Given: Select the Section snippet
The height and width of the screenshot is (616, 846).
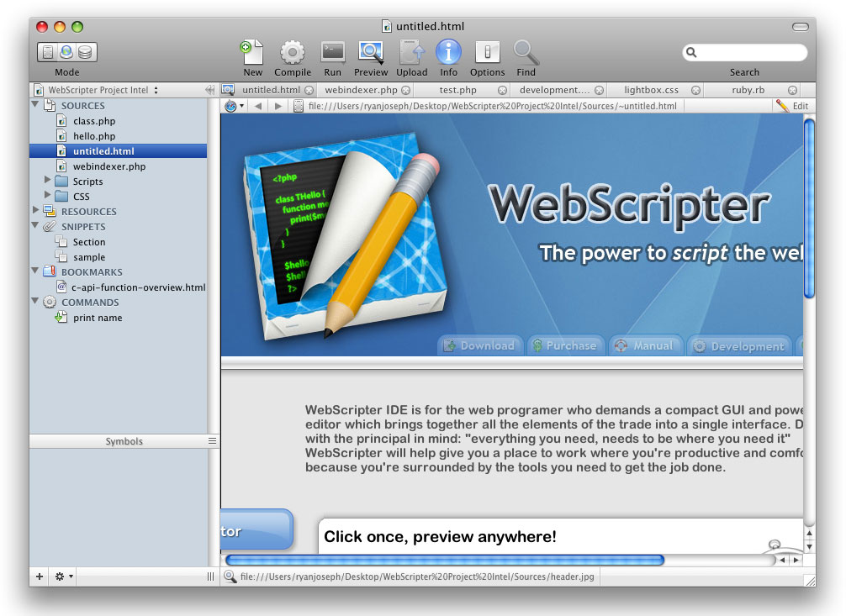Looking at the screenshot, I should click(x=89, y=242).
